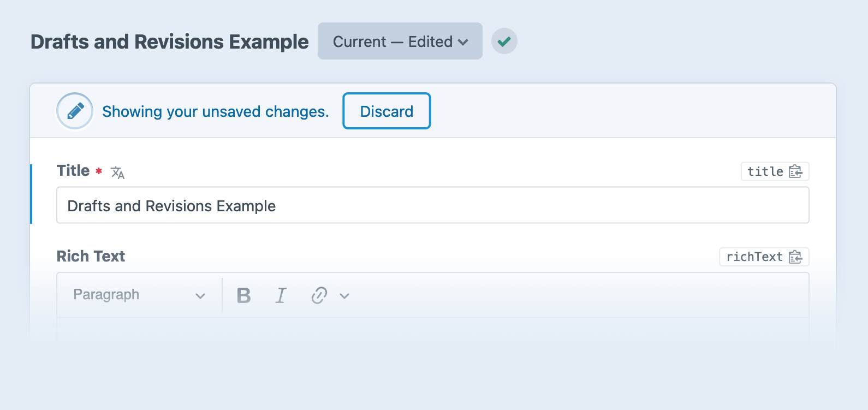Click the green checkmark save status icon

pyautogui.click(x=504, y=41)
